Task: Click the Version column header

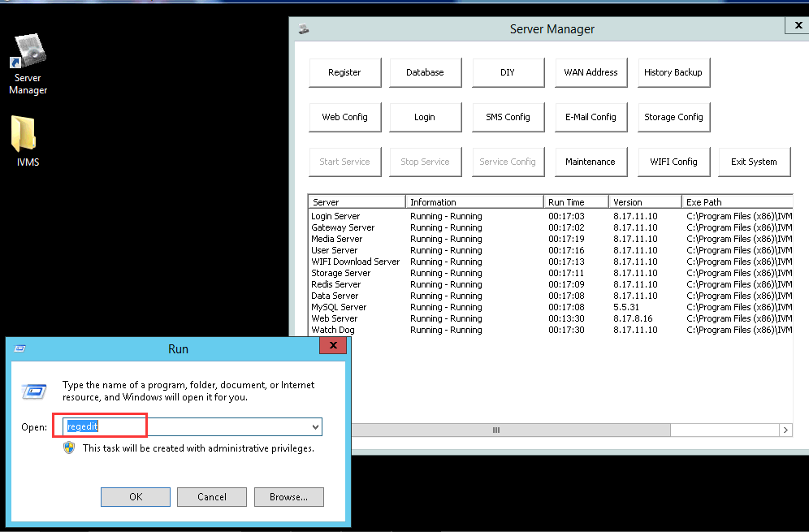Action: click(645, 201)
